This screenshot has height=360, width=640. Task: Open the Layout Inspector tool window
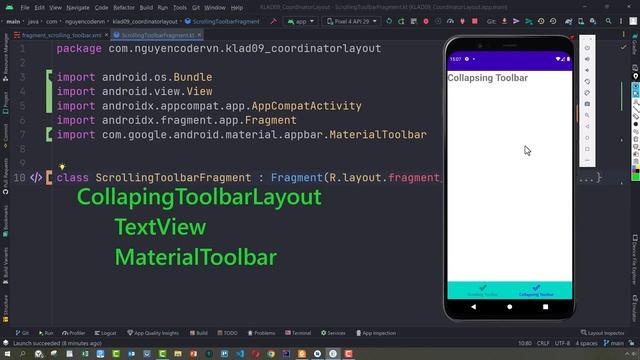(x=602, y=333)
